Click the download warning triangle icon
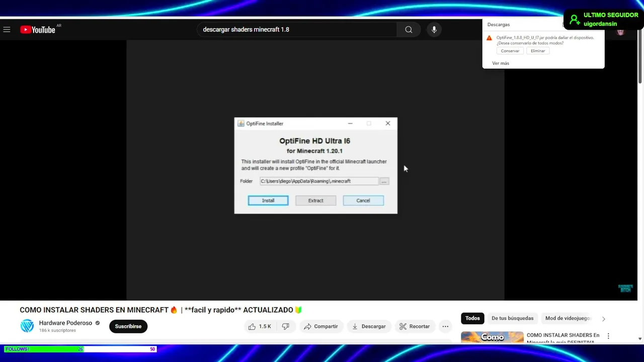 tap(489, 38)
